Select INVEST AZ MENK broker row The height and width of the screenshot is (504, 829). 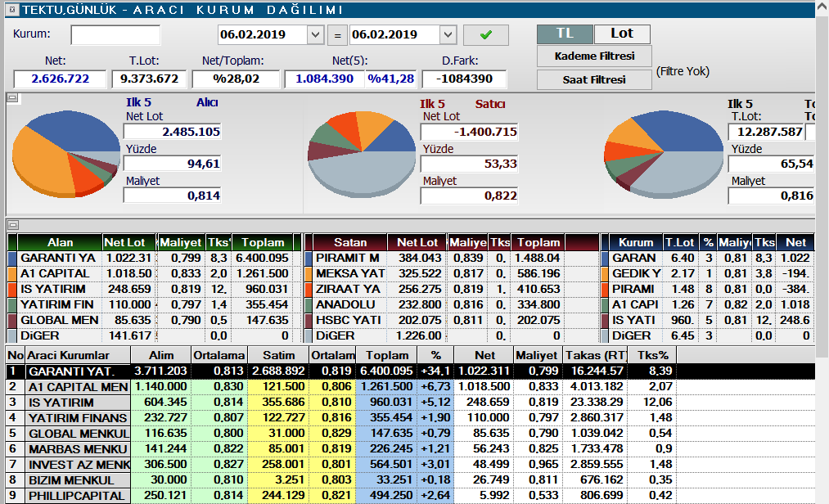(x=410, y=465)
